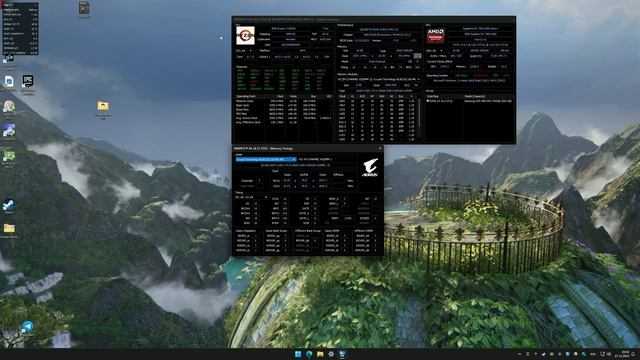Open the blue document desktop icon beside Epic Games
Viewport: 640px width, 360px height.
pyautogui.click(x=9, y=81)
